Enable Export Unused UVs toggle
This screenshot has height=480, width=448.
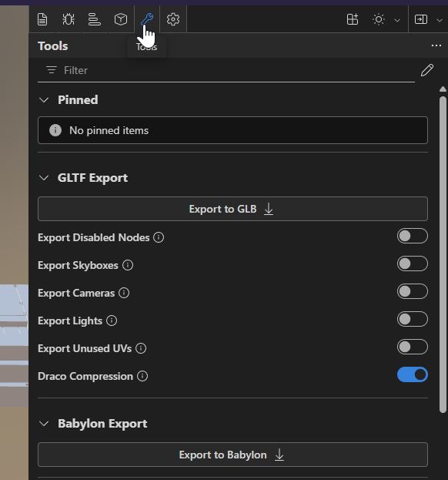tap(413, 347)
